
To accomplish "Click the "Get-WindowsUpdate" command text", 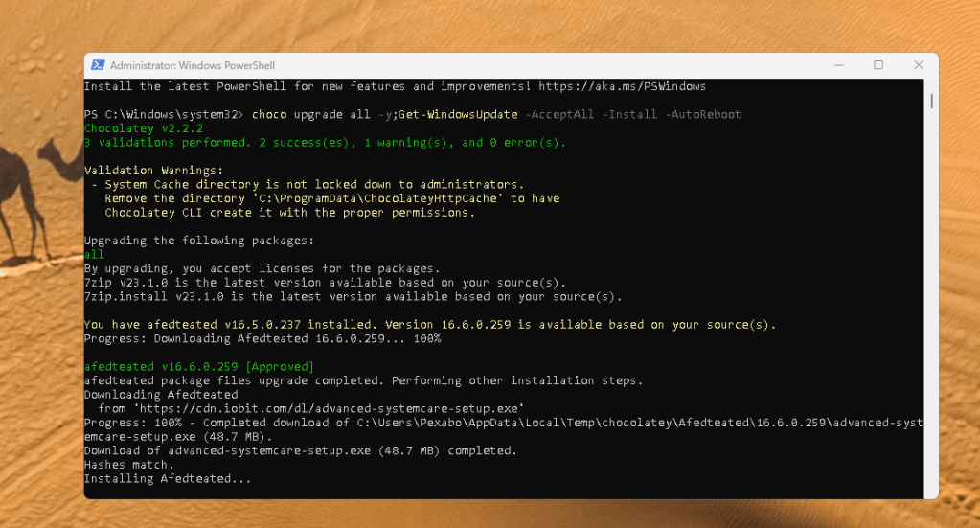I will [458, 114].
